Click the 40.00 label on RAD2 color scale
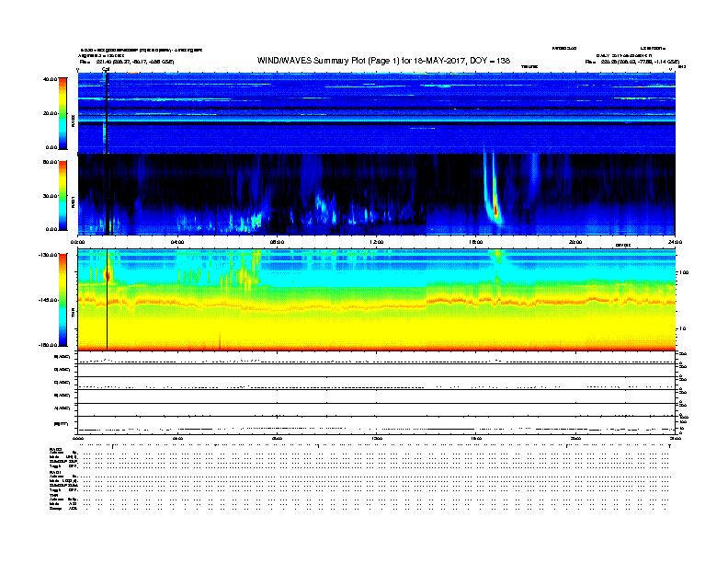The height and width of the screenshot is (563, 728). [50, 79]
